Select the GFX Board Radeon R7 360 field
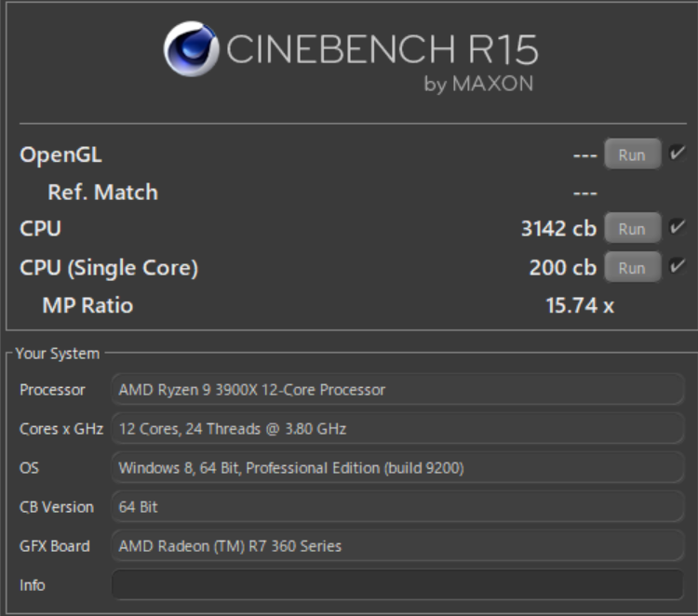698x616 pixels. [x=397, y=546]
